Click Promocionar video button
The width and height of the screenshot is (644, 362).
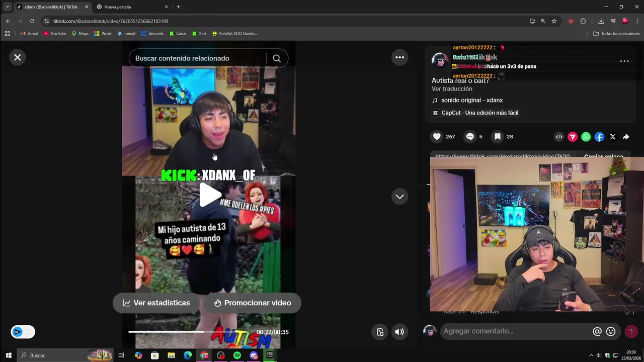[x=252, y=303]
